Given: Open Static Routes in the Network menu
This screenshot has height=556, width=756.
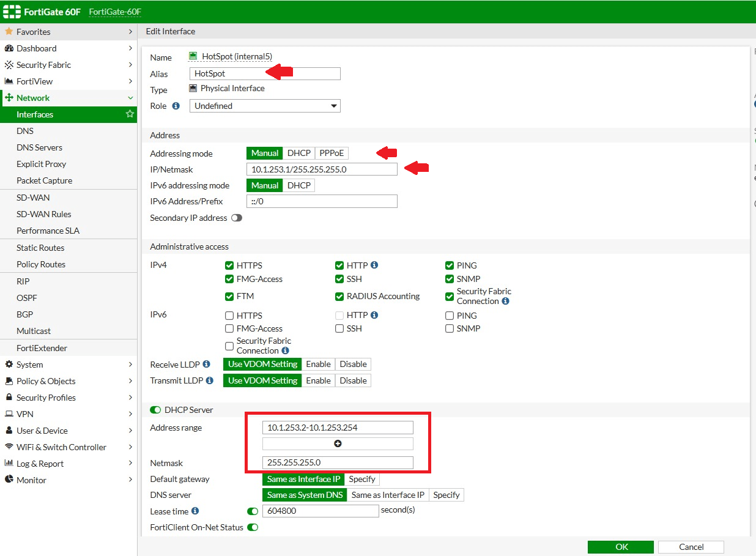Looking at the screenshot, I should [40, 248].
